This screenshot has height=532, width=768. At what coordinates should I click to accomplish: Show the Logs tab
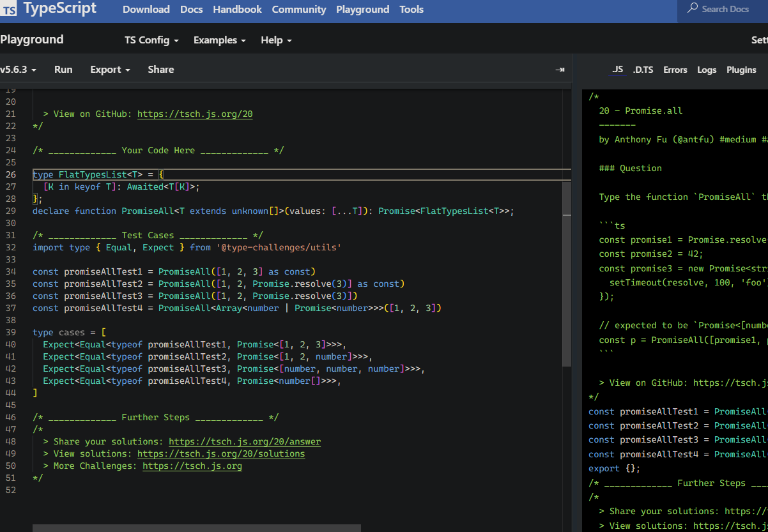[x=707, y=70]
